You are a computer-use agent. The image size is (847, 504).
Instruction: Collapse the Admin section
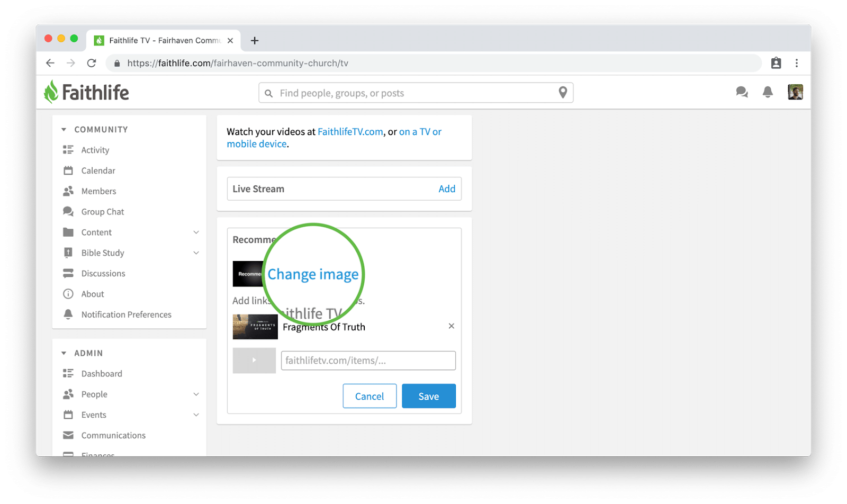click(x=64, y=353)
